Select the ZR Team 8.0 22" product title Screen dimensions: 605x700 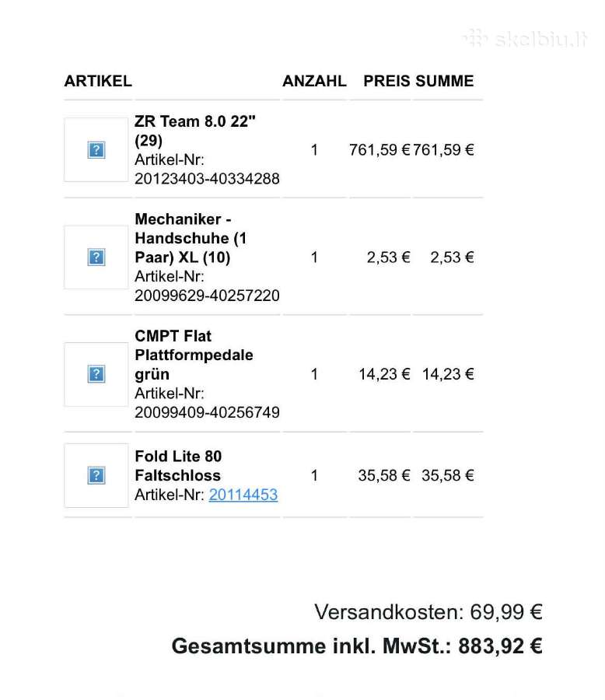click(194, 131)
